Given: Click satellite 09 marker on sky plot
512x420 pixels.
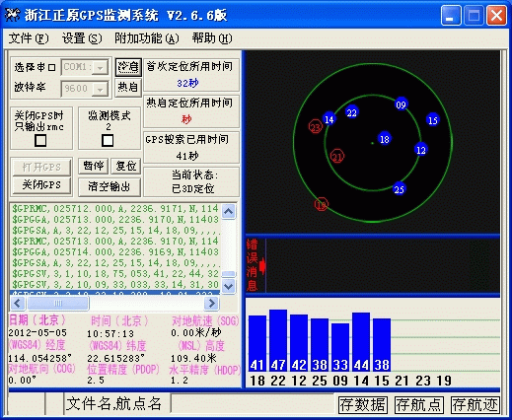Looking at the screenshot, I should click(x=401, y=105).
